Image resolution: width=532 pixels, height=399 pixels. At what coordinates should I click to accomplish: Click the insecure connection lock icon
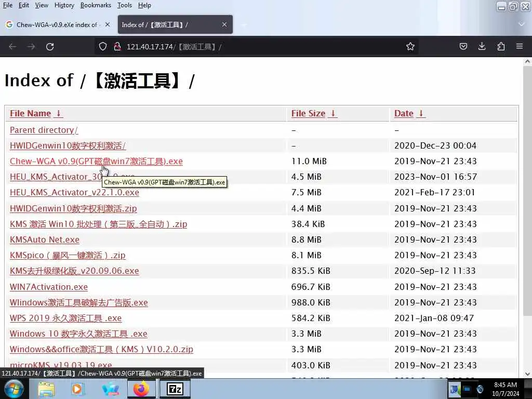(117, 46)
